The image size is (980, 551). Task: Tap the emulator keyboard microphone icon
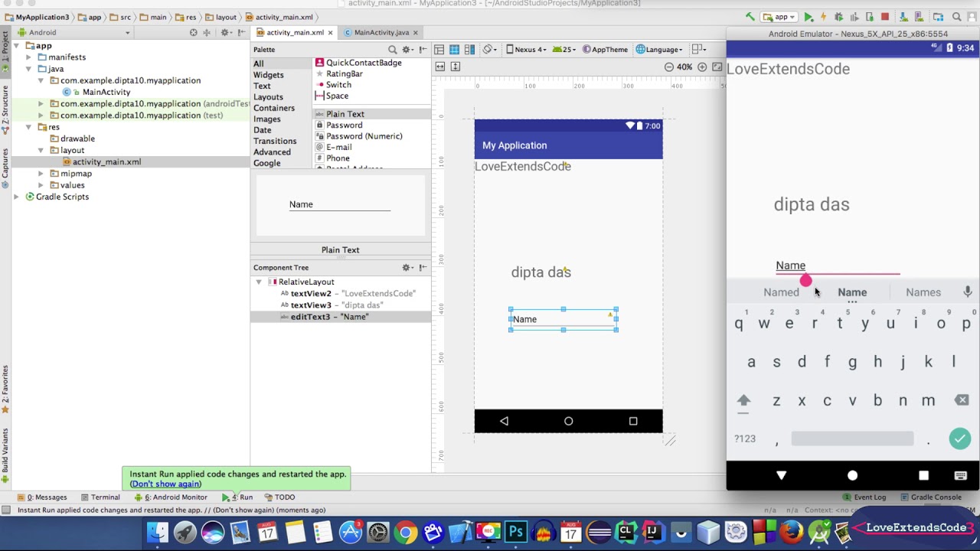click(x=968, y=292)
